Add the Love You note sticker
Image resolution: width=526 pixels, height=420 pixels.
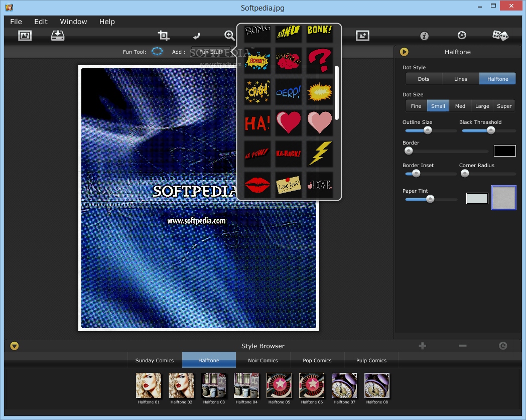click(289, 185)
